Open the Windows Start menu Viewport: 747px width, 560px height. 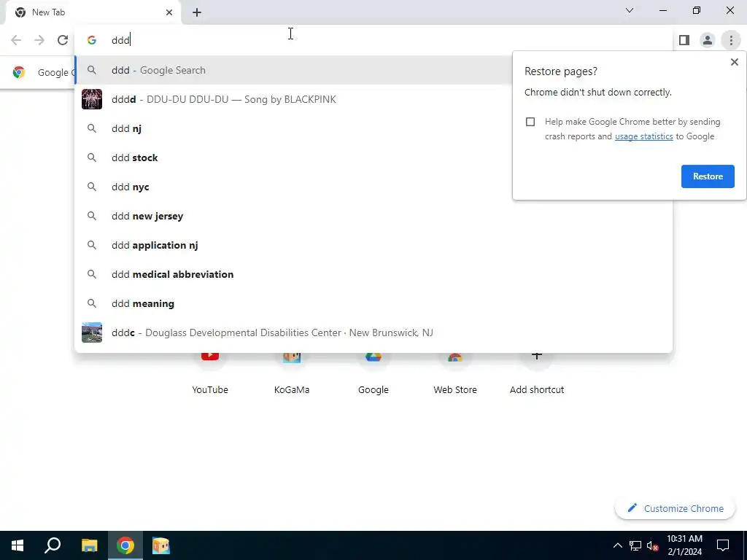tap(18, 545)
